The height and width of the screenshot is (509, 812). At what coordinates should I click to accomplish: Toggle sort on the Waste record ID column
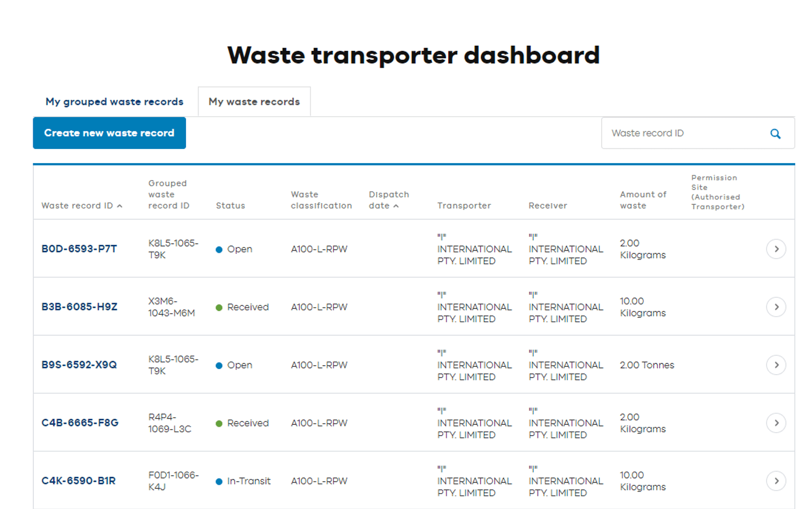(83, 205)
